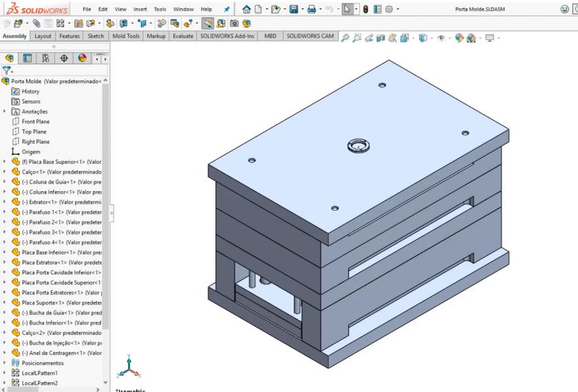Switch to the Mold Tools tab
This screenshot has width=578, height=392.
point(126,36)
